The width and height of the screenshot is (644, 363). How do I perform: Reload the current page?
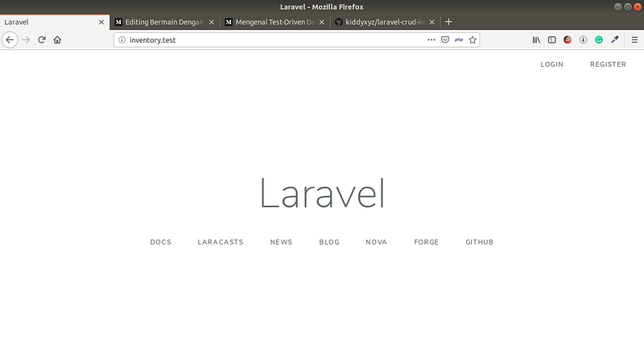(x=42, y=39)
